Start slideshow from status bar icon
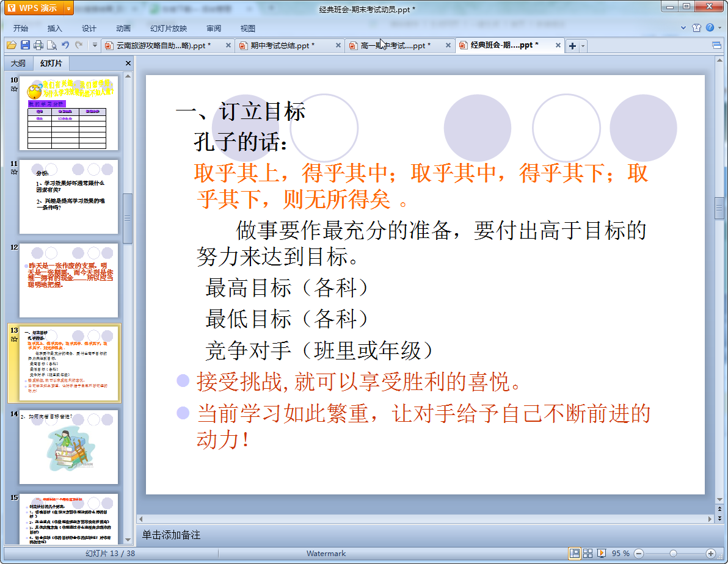The height and width of the screenshot is (564, 728). 601,554
